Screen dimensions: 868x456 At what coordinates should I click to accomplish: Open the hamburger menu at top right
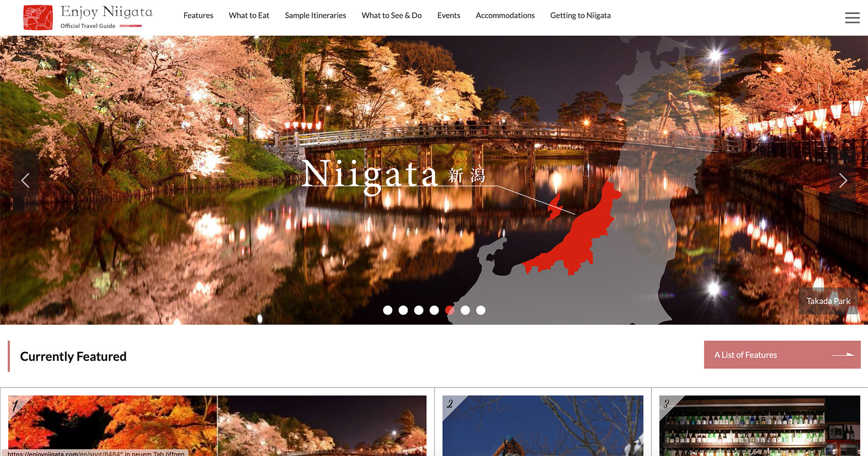point(852,17)
